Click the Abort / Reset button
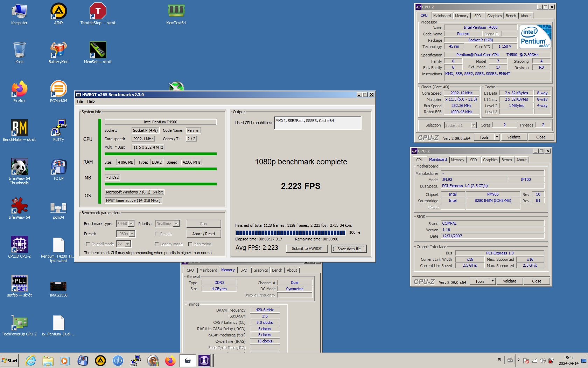The width and height of the screenshot is (588, 368). (x=204, y=234)
